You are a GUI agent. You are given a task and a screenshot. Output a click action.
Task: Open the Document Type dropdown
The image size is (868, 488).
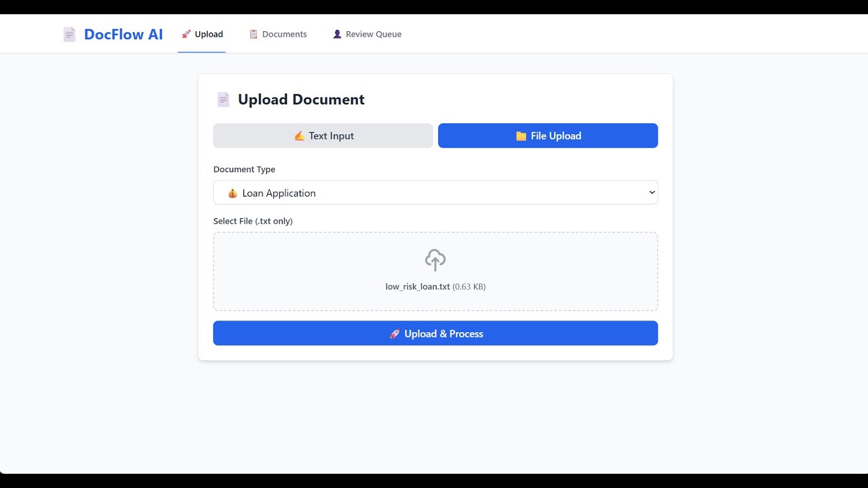(x=435, y=192)
